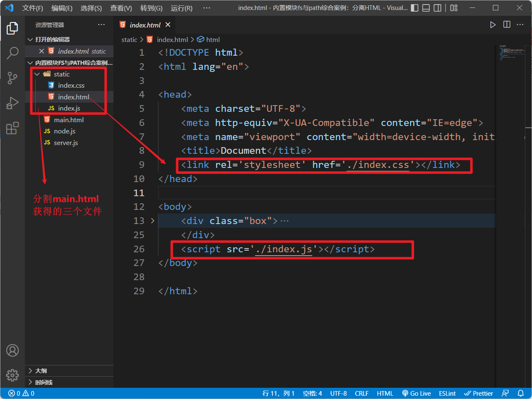Open the overflow menu ellipsis in menu bar
532x399 pixels.
[207, 8]
